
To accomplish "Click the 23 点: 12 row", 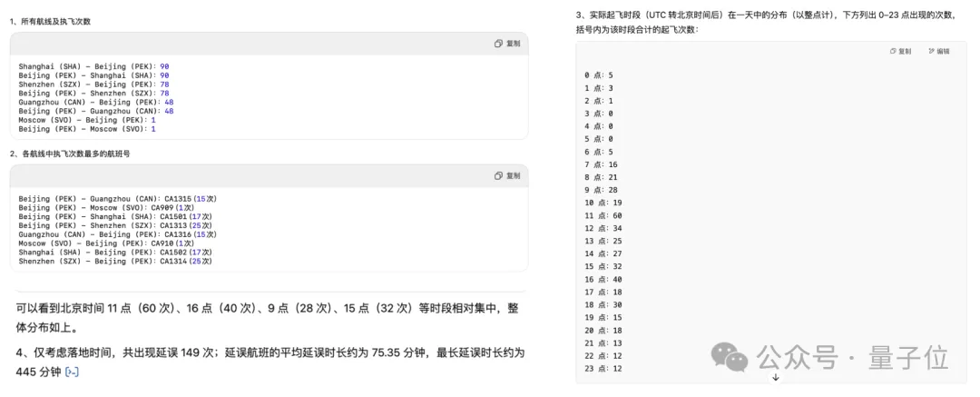I will pos(603,368).
